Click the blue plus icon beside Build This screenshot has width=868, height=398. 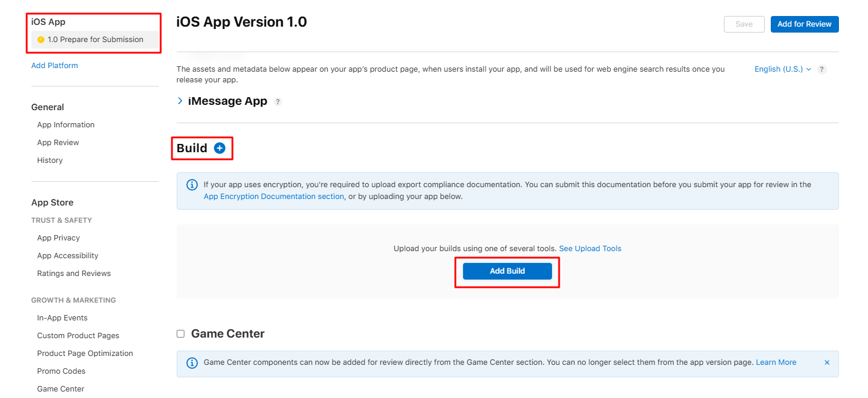point(219,148)
